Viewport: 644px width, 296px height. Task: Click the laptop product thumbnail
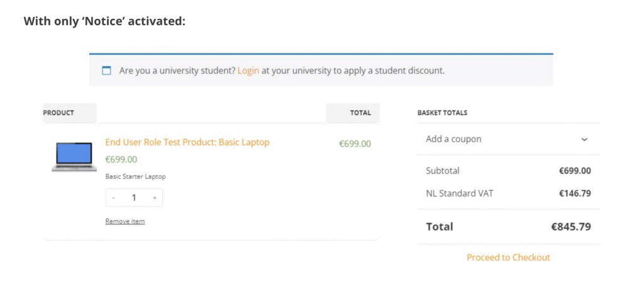74,157
